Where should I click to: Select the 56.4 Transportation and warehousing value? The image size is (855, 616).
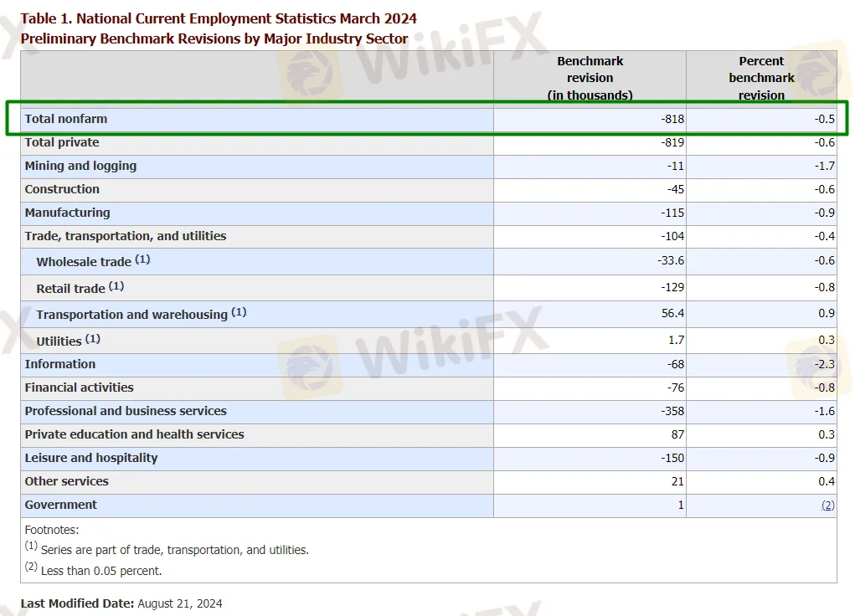tap(672, 313)
